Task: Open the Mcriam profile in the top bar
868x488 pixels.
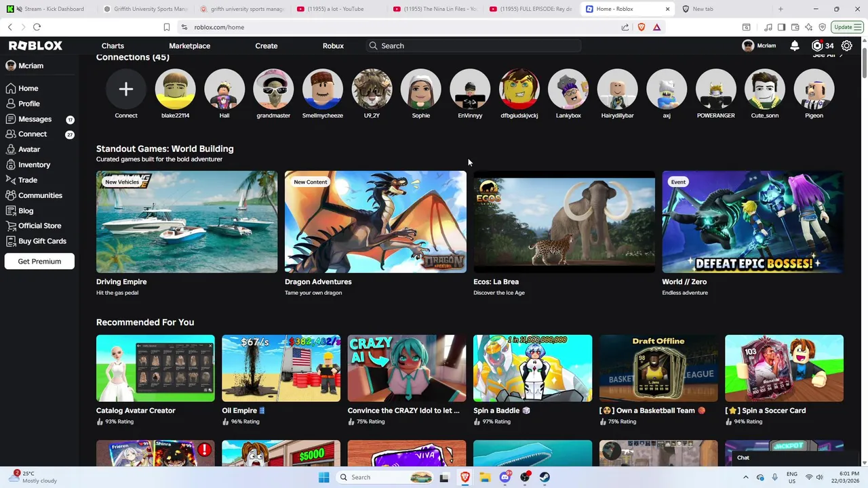Action: [759, 46]
